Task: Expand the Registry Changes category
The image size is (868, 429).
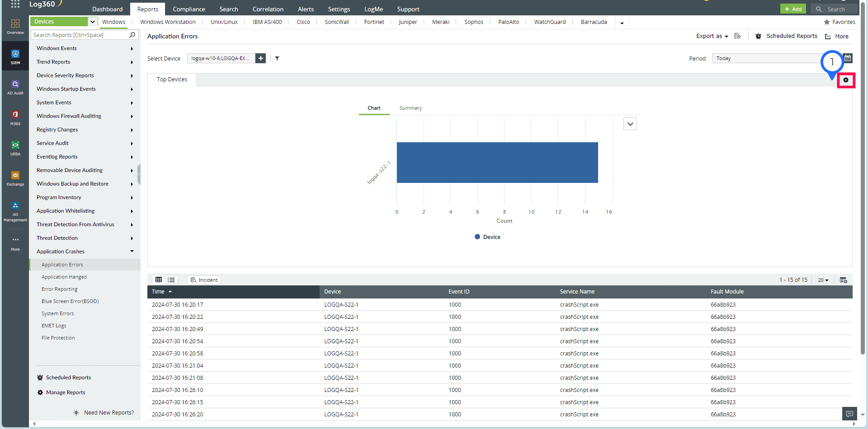Action: point(85,130)
